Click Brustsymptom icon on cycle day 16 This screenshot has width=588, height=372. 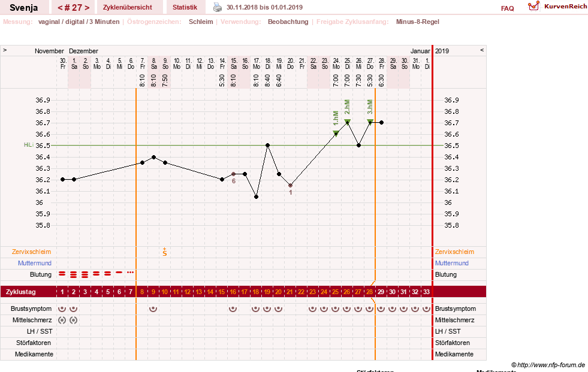pos(233,309)
